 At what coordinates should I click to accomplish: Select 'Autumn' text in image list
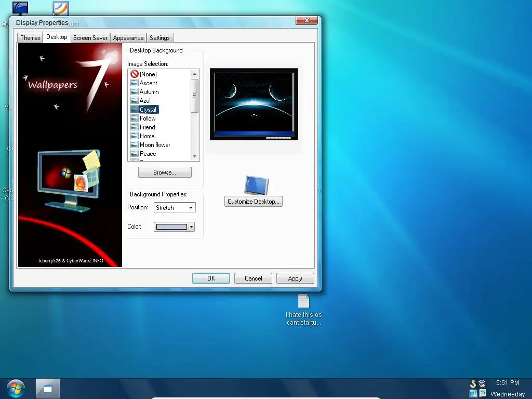point(149,92)
